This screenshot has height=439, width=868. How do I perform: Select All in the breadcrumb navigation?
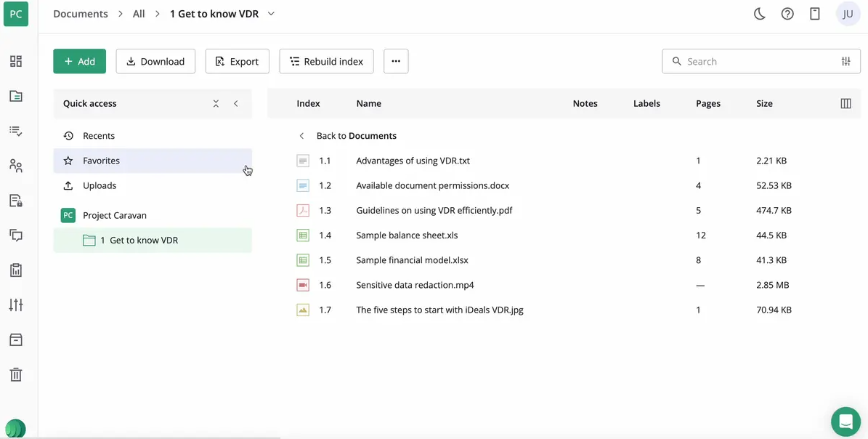138,13
